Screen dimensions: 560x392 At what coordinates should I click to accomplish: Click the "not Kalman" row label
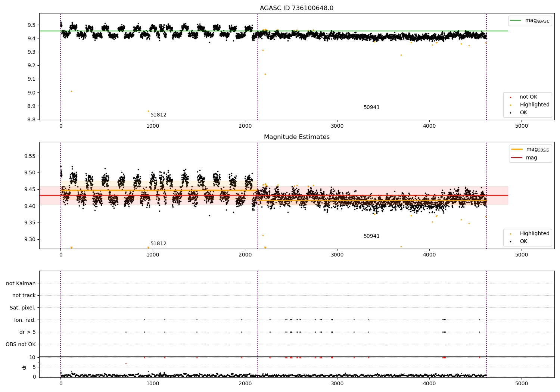[x=21, y=283]
